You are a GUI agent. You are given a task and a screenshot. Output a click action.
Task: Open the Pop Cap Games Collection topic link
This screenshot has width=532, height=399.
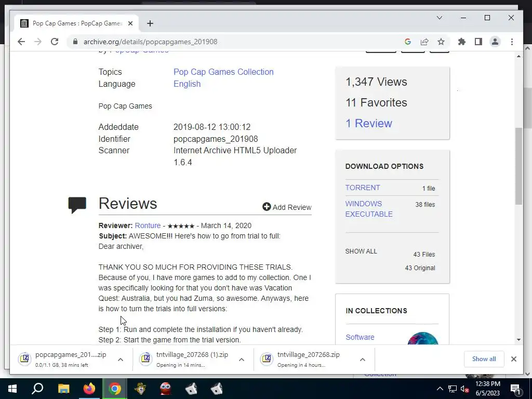[223, 72]
